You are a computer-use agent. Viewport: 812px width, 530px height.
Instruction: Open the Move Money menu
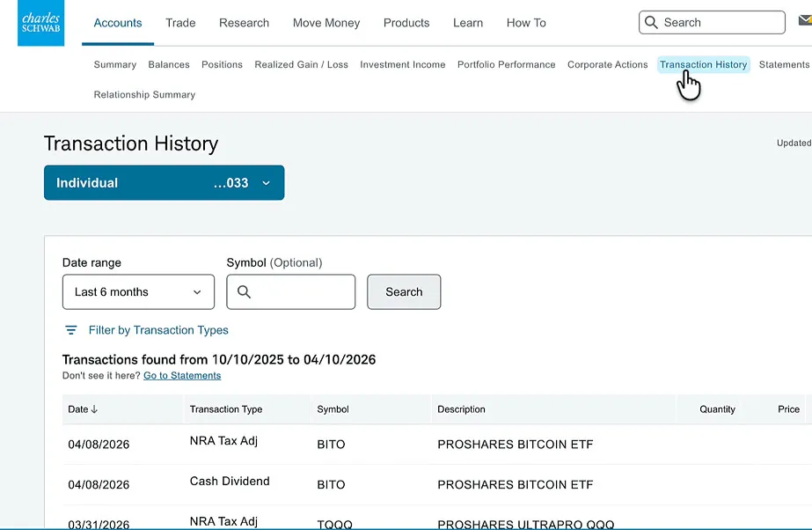[326, 23]
